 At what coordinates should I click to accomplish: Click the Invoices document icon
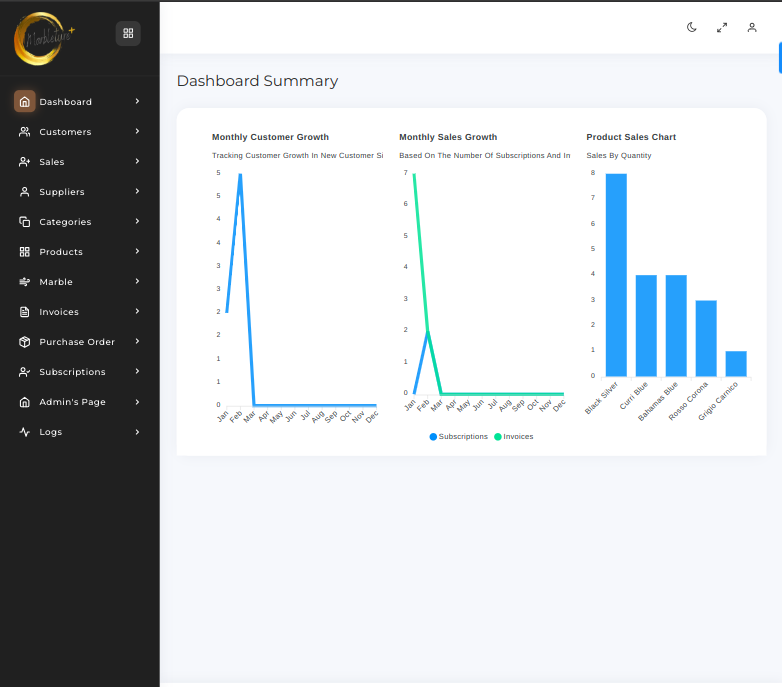[x=24, y=312]
